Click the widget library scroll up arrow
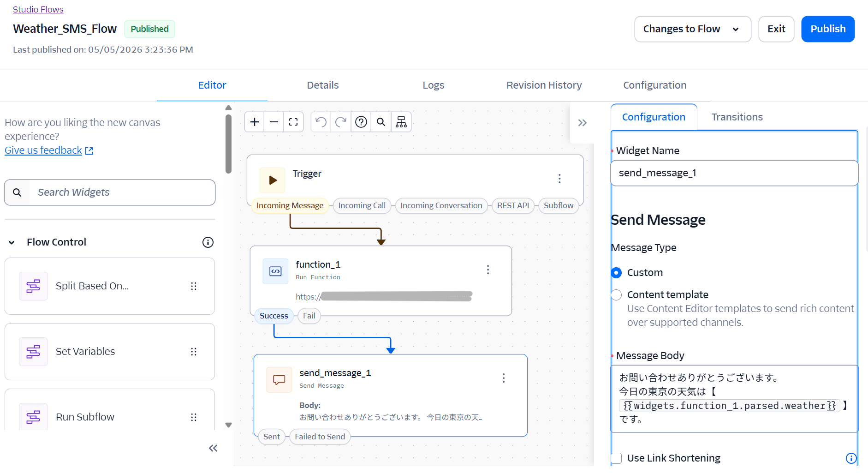Screen dimensions: 868x474 point(228,108)
